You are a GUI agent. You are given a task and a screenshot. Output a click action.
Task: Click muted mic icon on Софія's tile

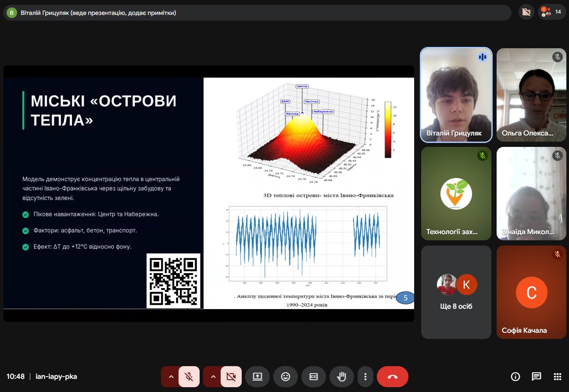(x=558, y=254)
